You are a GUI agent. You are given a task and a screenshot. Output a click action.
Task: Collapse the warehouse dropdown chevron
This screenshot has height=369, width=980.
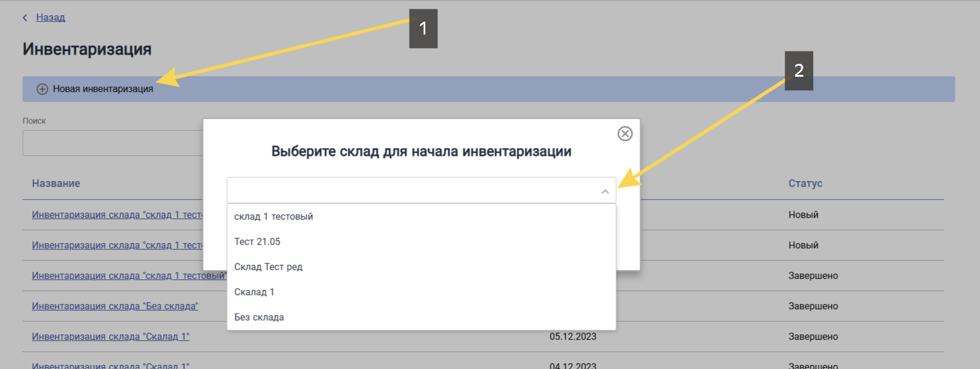point(605,192)
